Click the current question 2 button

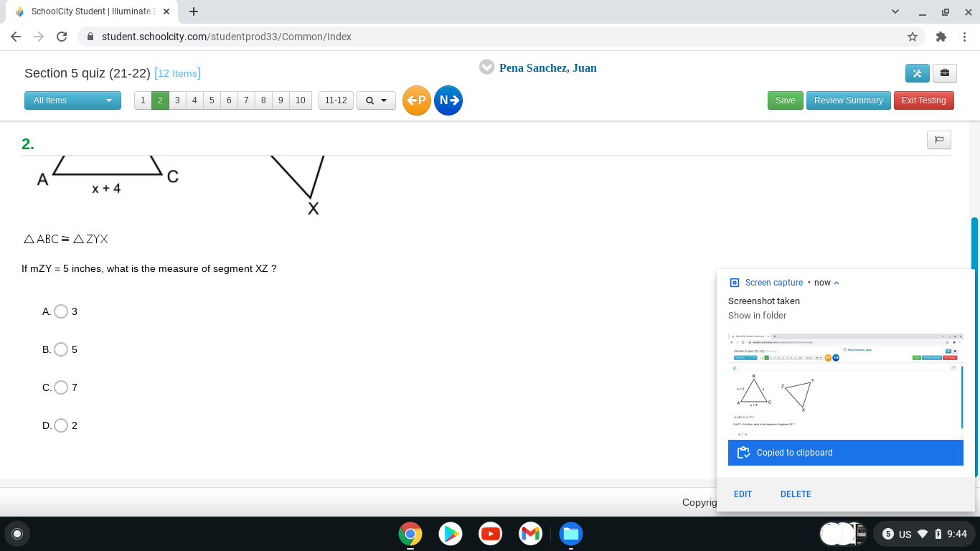160,100
